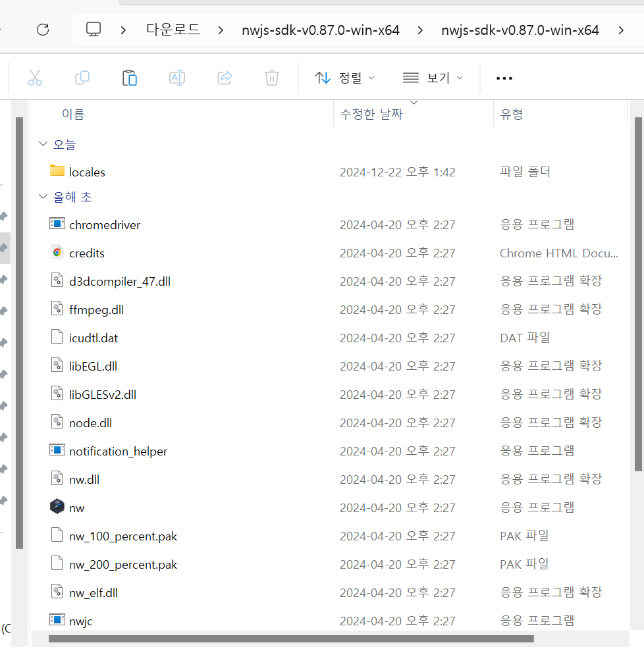Sort by the 이름 column header

pos(73,114)
